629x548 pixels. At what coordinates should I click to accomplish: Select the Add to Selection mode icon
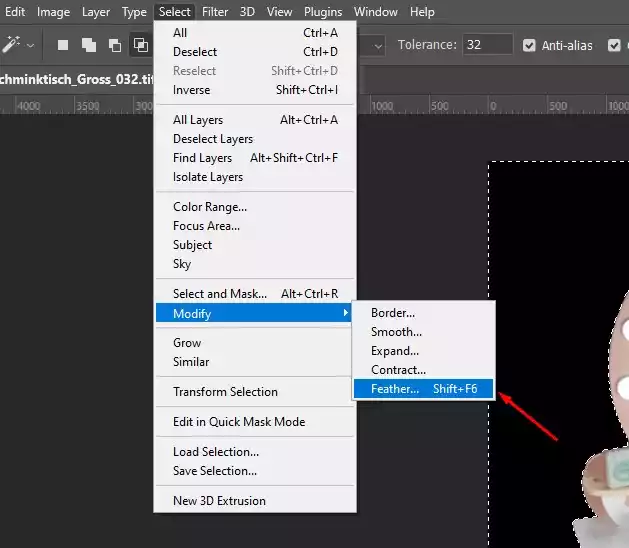(89, 45)
